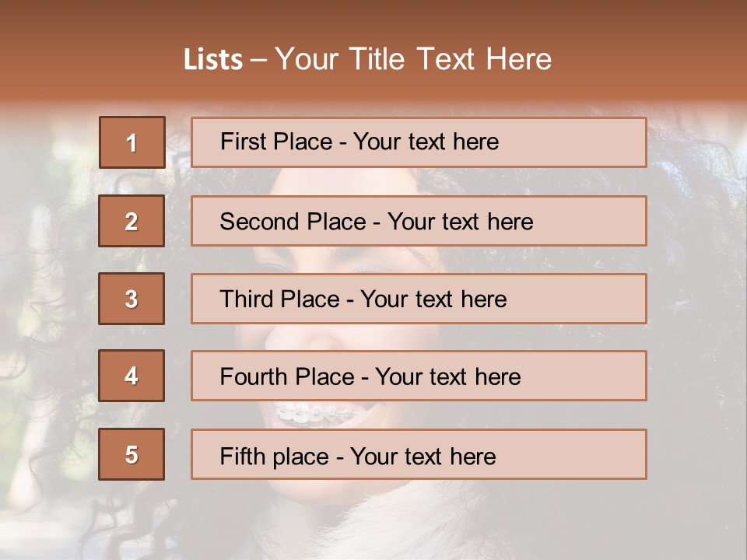
Task: Click the number 3 square
Action: pos(132,299)
